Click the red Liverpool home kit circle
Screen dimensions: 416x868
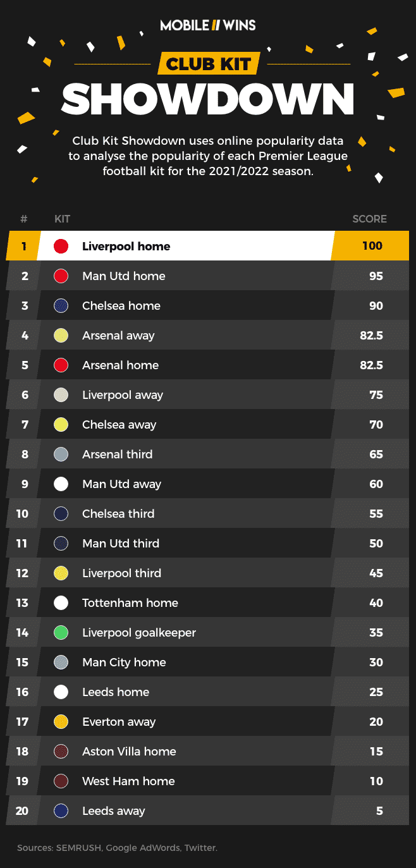pyautogui.click(x=61, y=247)
